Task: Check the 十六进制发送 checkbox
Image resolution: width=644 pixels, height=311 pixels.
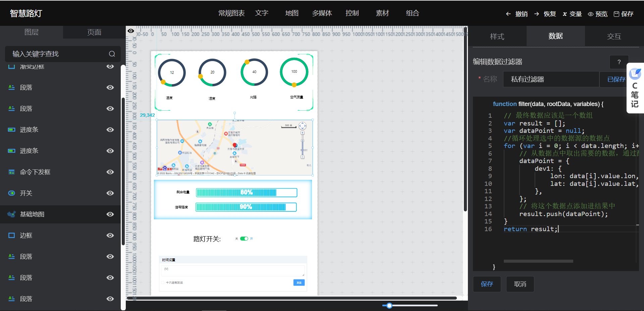Action: pyautogui.click(x=163, y=282)
